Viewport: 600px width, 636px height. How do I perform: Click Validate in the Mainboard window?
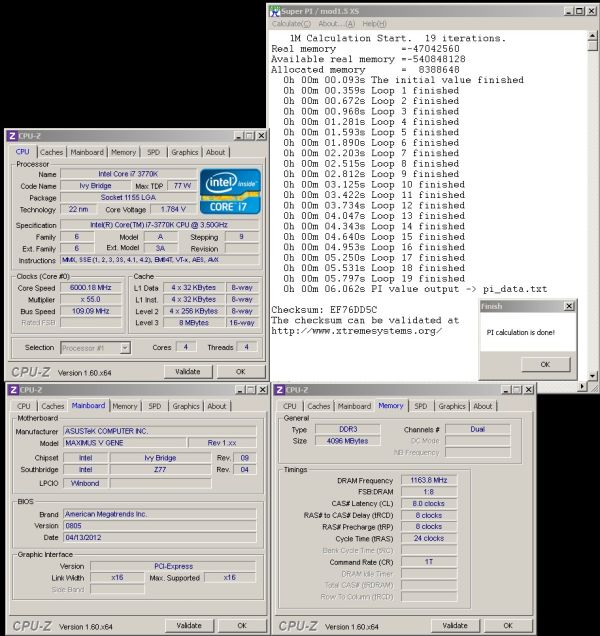[x=189, y=625]
